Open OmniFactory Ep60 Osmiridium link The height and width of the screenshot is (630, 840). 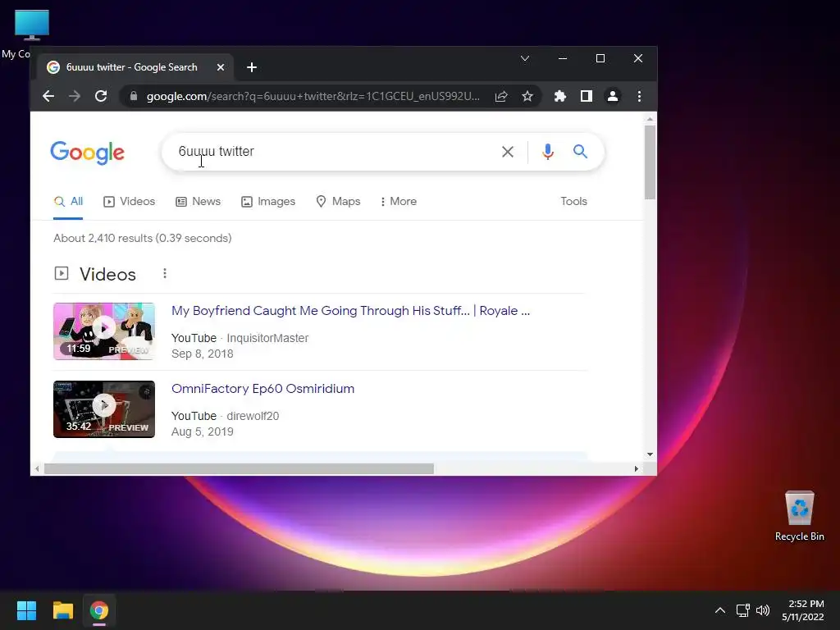tap(262, 389)
